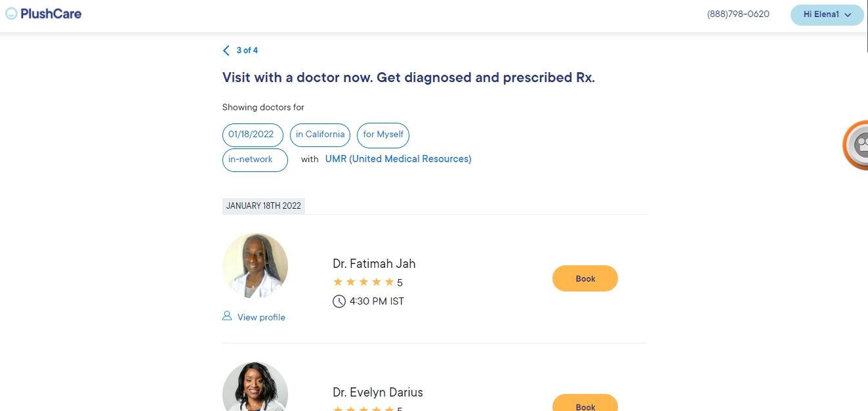
Task: Click Dr. Fatimah Jah's star rating
Action: pyautogui.click(x=363, y=282)
